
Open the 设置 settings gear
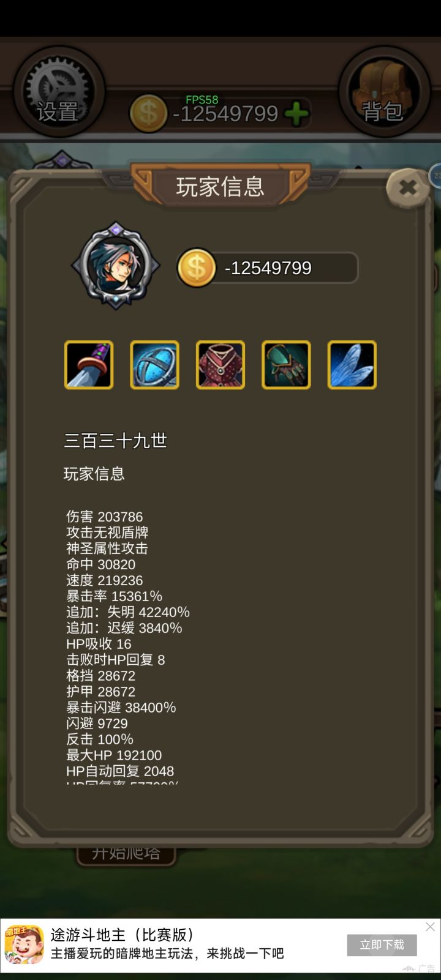(58, 92)
